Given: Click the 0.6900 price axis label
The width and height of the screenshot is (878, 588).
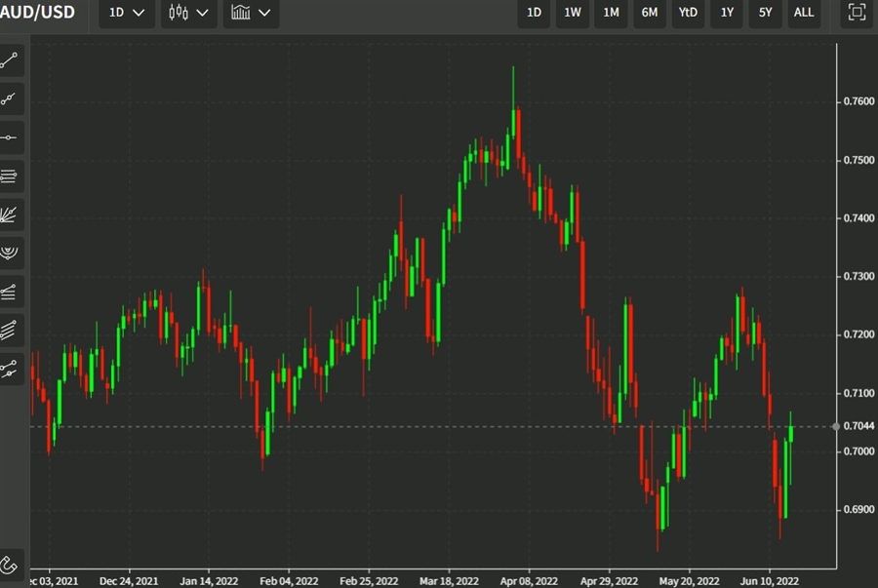Looking at the screenshot, I should (858, 510).
